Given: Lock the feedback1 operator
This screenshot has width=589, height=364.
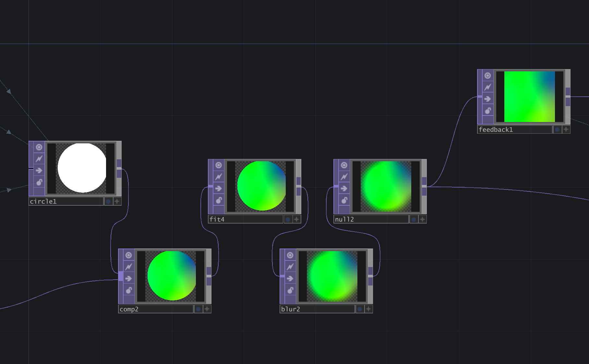Looking at the screenshot, I should (x=488, y=111).
